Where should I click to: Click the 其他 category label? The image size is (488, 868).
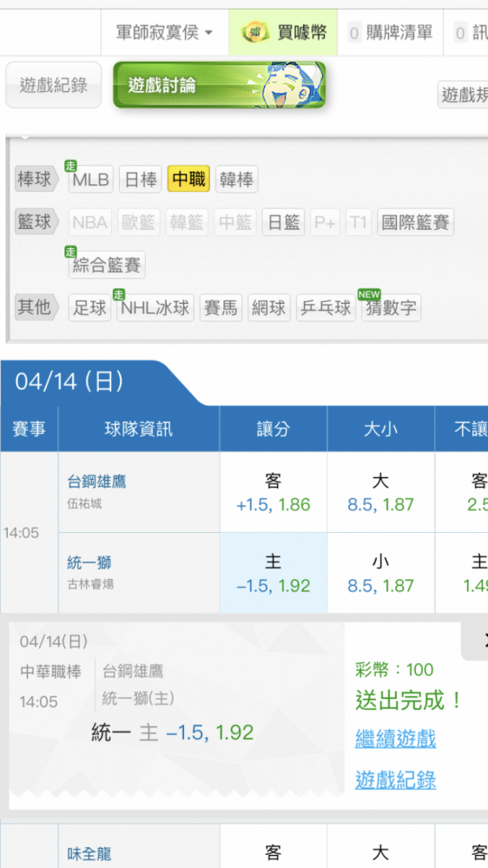pyautogui.click(x=36, y=307)
